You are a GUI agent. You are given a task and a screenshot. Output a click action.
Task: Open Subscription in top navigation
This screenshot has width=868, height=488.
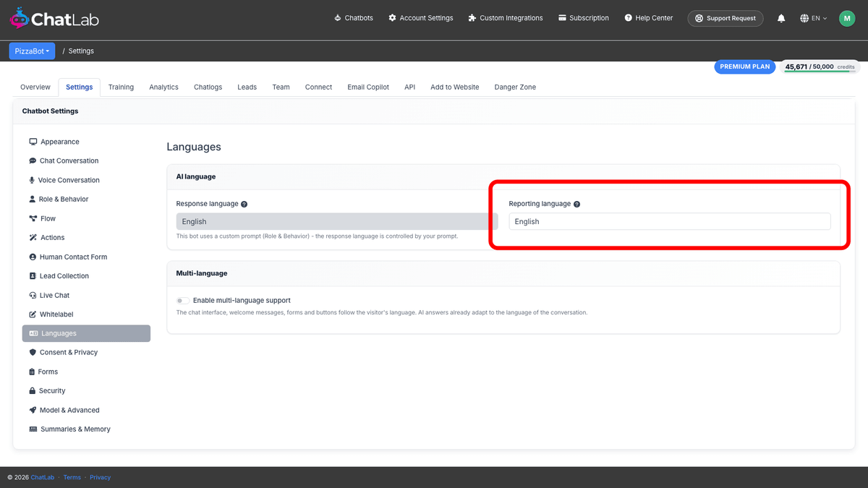click(x=583, y=18)
